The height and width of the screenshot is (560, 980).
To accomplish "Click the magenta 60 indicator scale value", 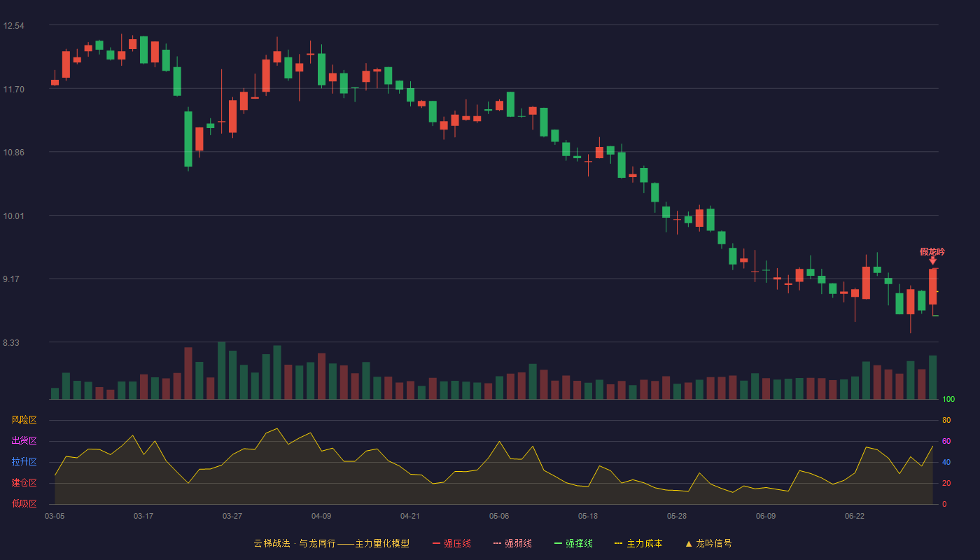I will point(946,442).
